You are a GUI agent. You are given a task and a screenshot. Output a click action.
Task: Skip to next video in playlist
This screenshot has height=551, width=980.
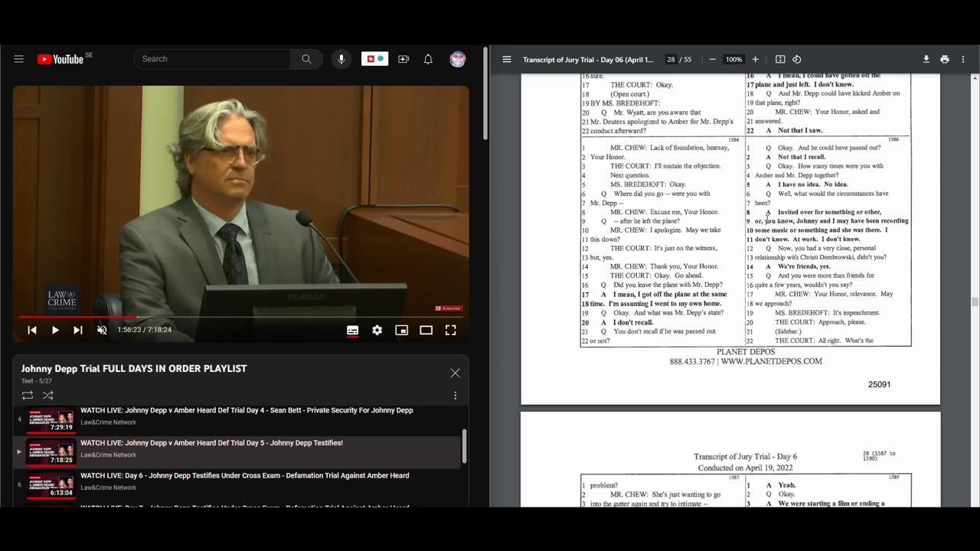click(x=78, y=330)
